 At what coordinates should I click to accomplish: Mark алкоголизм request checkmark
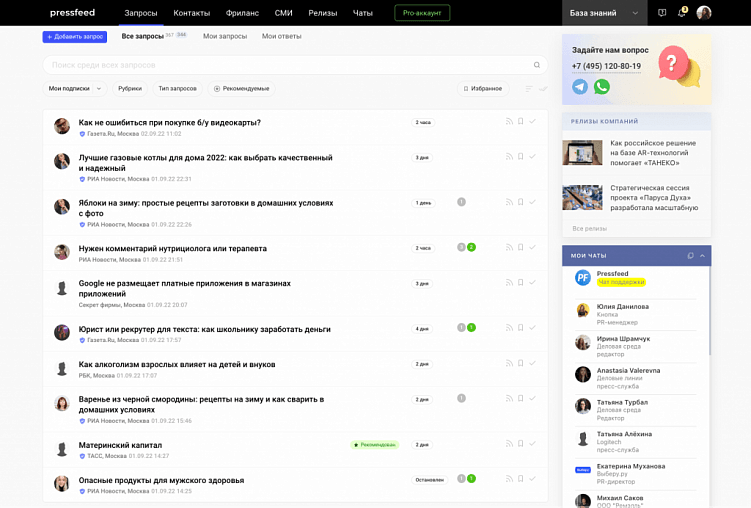532,363
